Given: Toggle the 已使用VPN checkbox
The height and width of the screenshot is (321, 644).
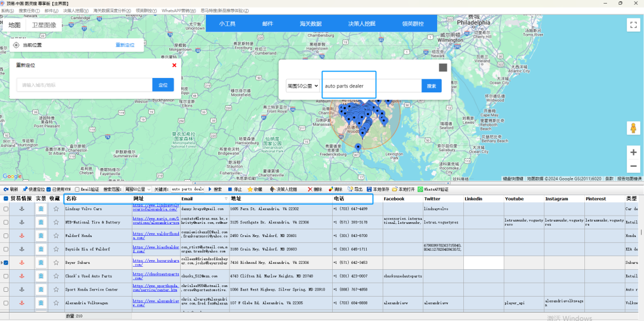Looking at the screenshot, I should point(48,189).
